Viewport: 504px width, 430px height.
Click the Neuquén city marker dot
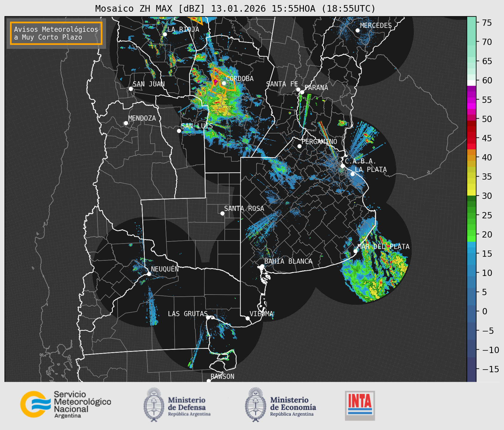[149, 274]
